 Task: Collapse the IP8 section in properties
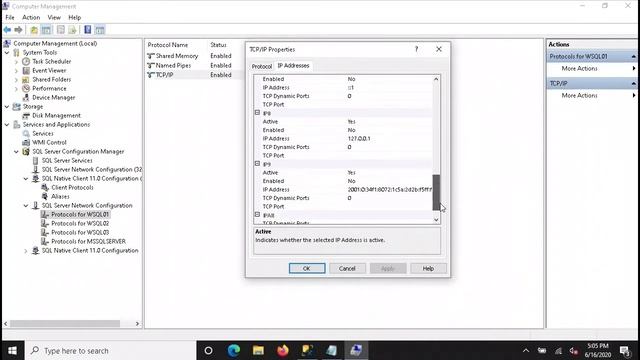257,113
